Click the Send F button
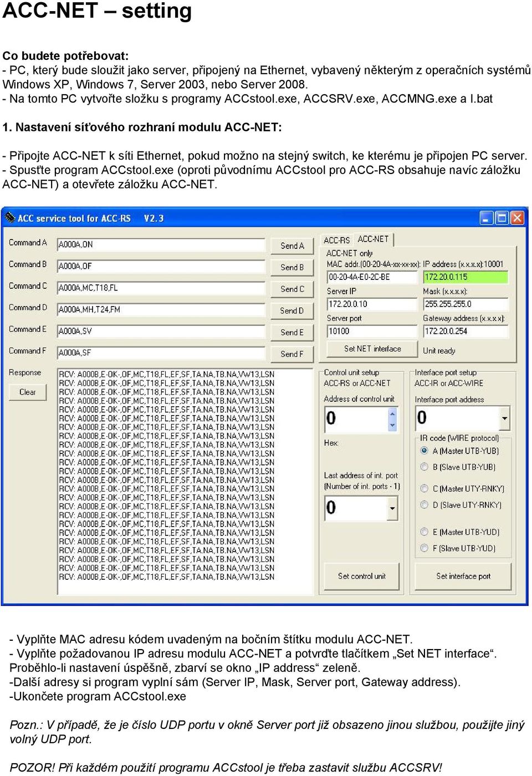 pos(292,354)
